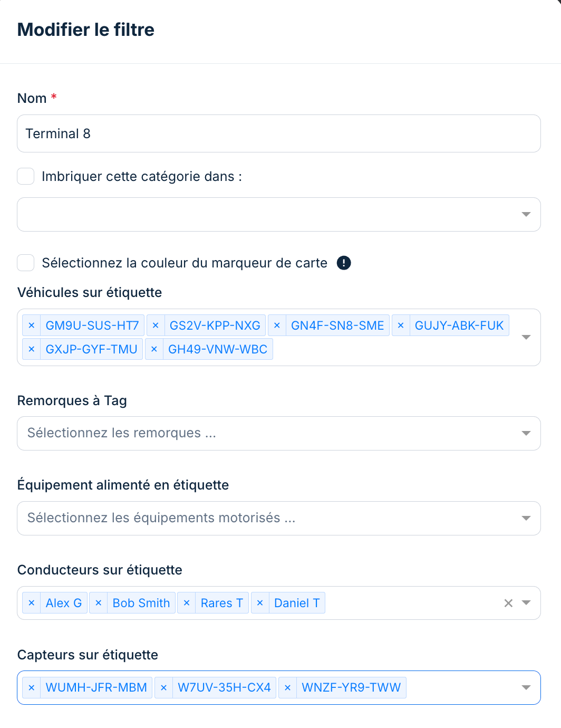Expand the Conducteurs sur étiquette dropdown arrow
The image size is (561, 728).
pyautogui.click(x=526, y=603)
